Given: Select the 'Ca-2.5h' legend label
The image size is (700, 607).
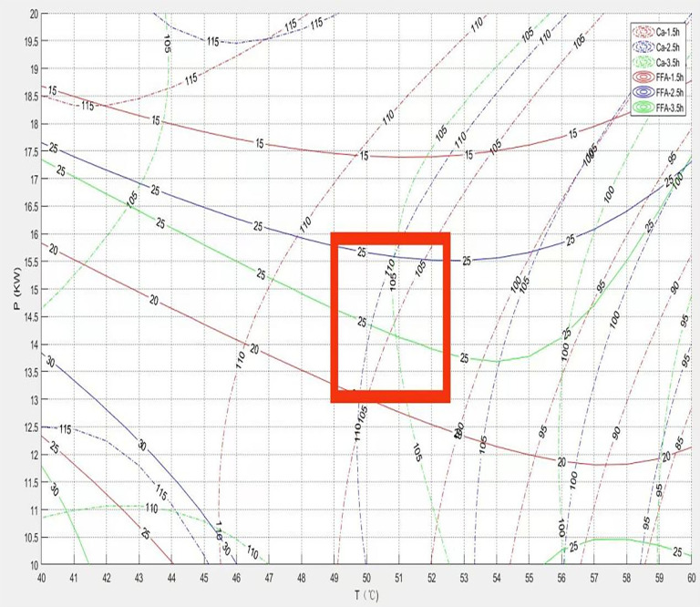Looking at the screenshot, I should [x=668, y=47].
